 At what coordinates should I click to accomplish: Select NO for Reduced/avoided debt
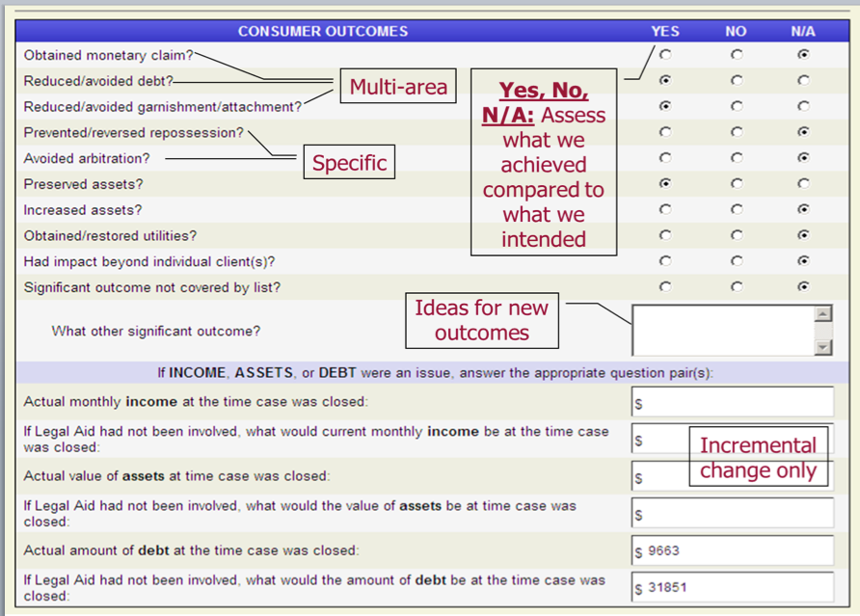(737, 81)
